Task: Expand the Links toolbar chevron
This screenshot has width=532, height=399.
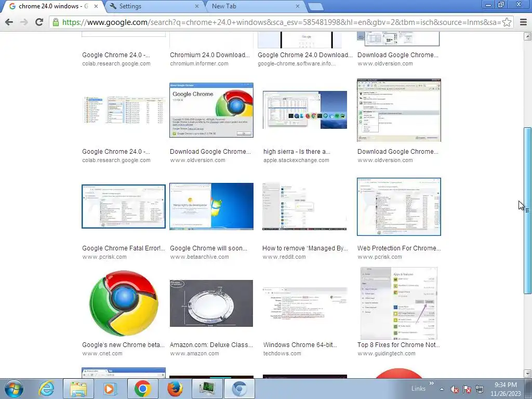Action: (x=432, y=383)
